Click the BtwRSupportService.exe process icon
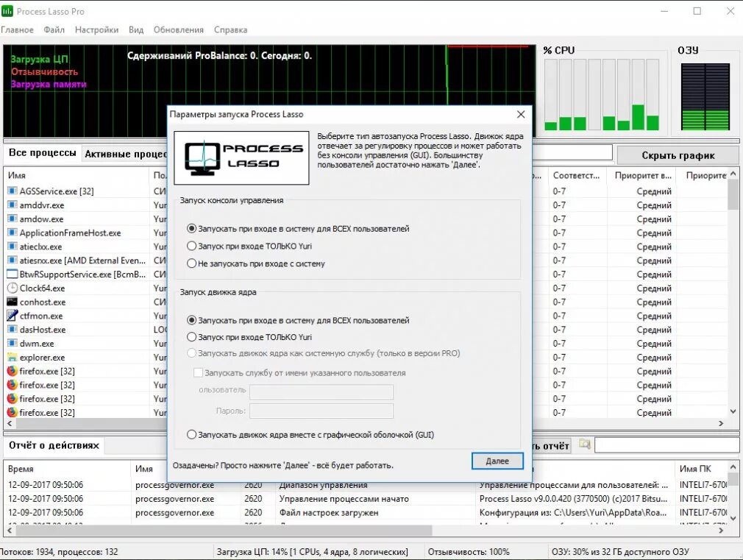Image resolution: width=743 pixels, height=560 pixels. (12, 274)
